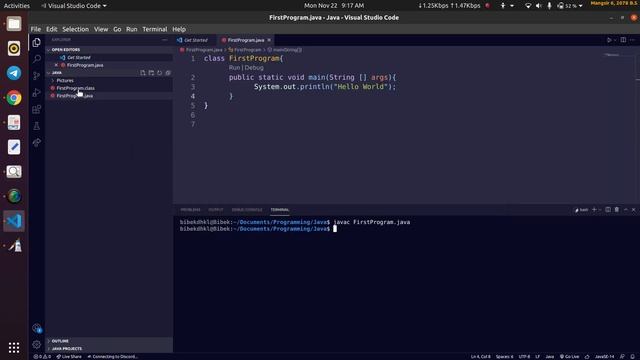Collapse all folders in explorer
The width and height of the screenshot is (640, 360).
(x=168, y=73)
